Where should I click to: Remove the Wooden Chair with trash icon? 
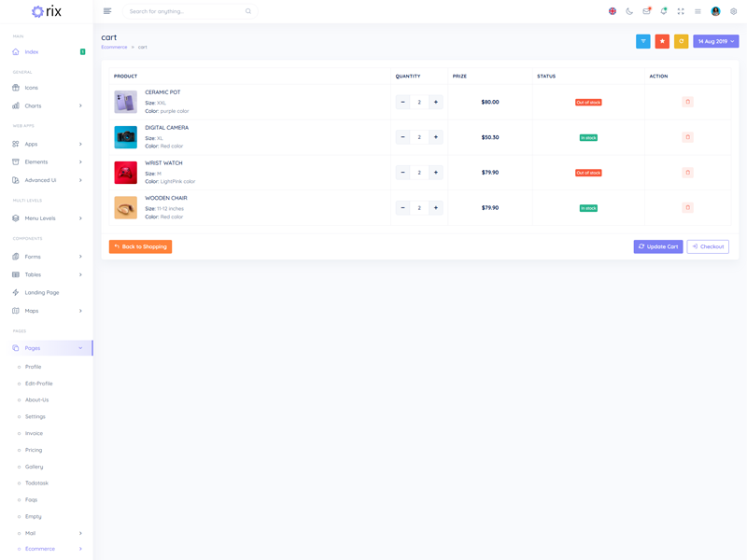tap(688, 207)
